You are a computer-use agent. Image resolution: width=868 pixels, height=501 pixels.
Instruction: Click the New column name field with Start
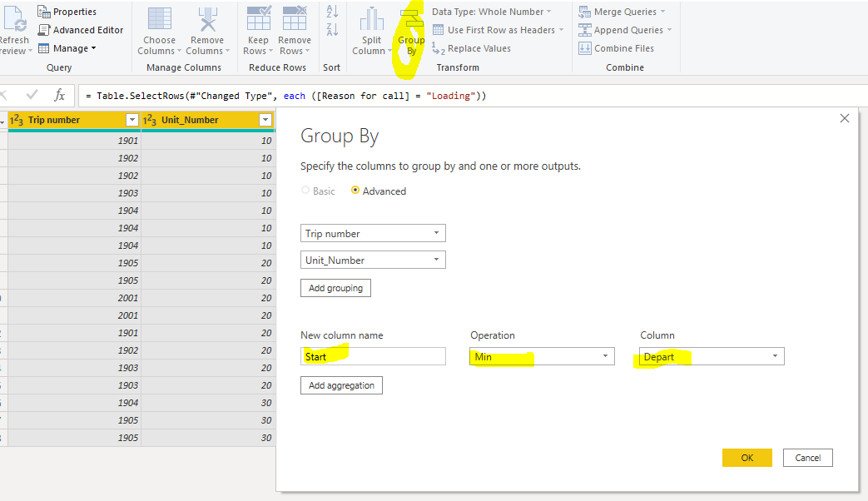373,356
